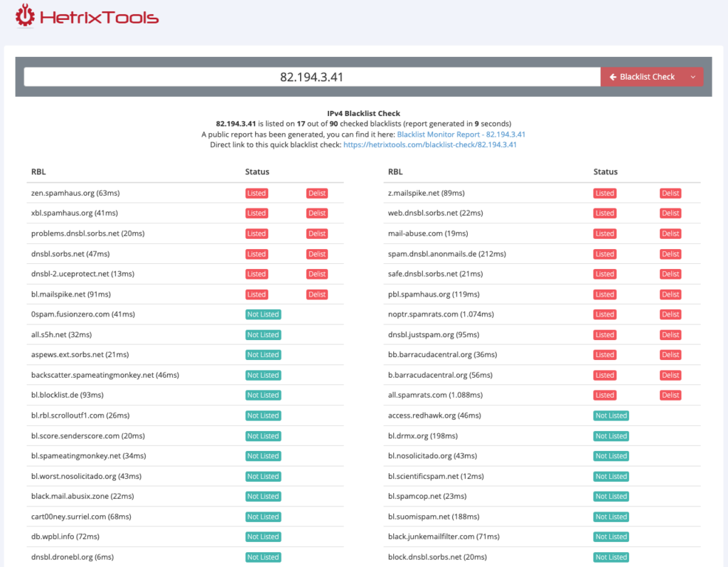Click the Listed badge for zen.spamhaus.org
728x567 pixels.
257,193
